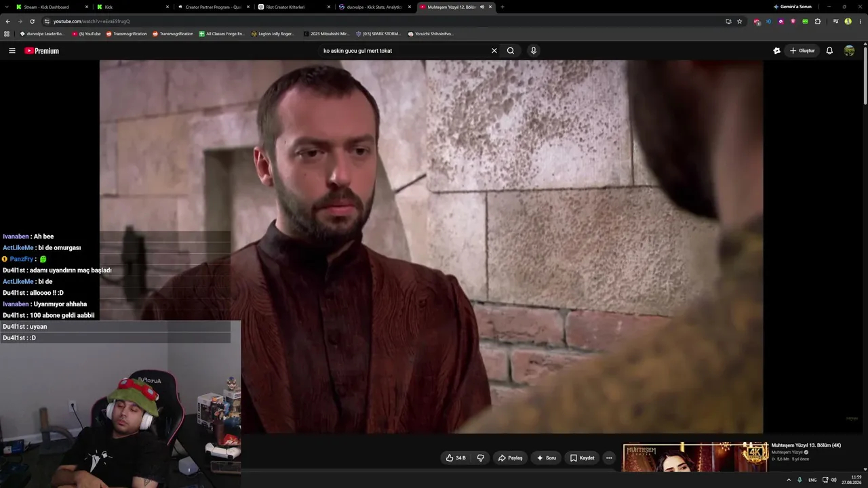
Task: Open the Muhteşem Yüzyıl 13. Bölüm (4K) title
Action: [806, 445]
